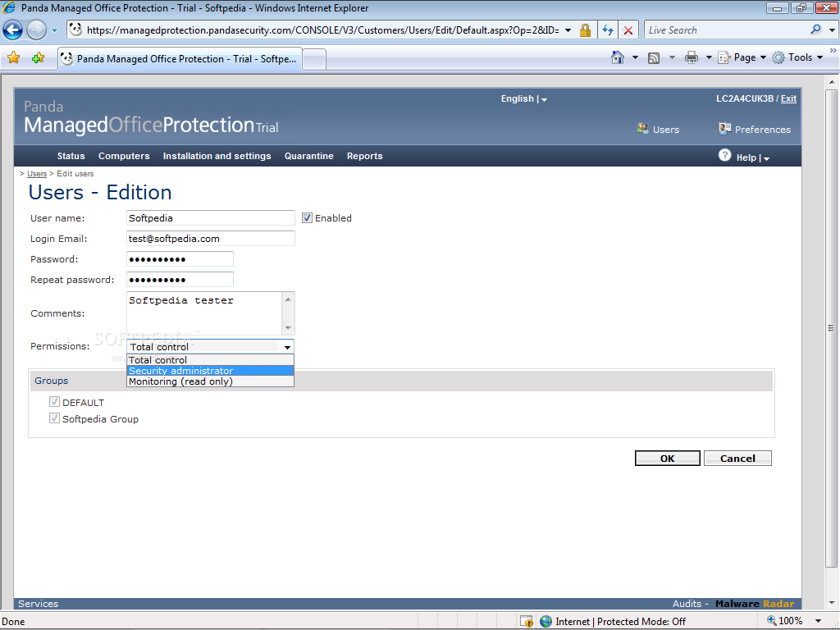840x630 pixels.
Task: Open the Favorites Center star
Action: [13, 58]
